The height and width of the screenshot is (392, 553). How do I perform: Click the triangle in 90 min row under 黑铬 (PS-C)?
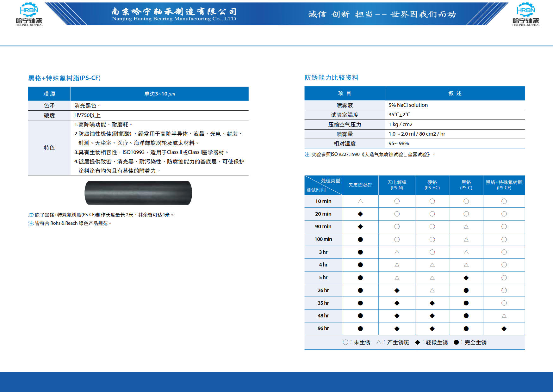pyautogui.click(x=466, y=227)
